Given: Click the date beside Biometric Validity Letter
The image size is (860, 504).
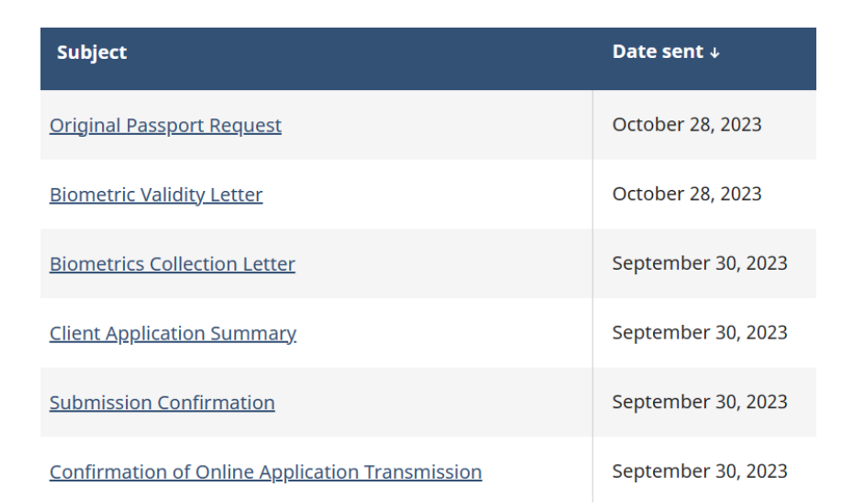Looking at the screenshot, I should (687, 194).
